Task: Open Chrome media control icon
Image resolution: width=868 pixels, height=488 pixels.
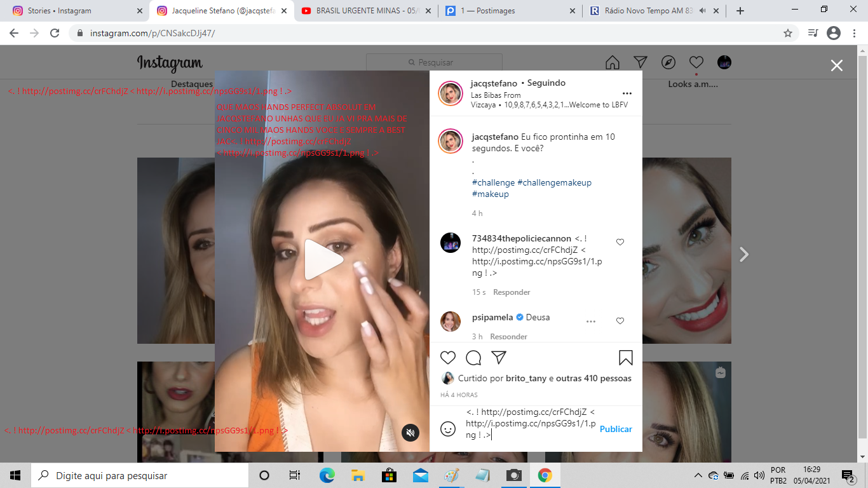Action: [x=813, y=33]
